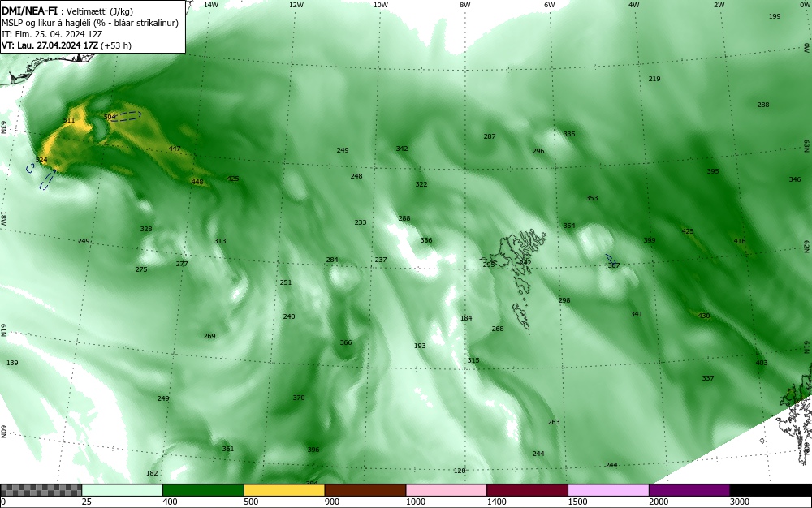Click the blue dashed hail contour beside 504
Viewport: 812px width, 508px height.
click(x=127, y=116)
